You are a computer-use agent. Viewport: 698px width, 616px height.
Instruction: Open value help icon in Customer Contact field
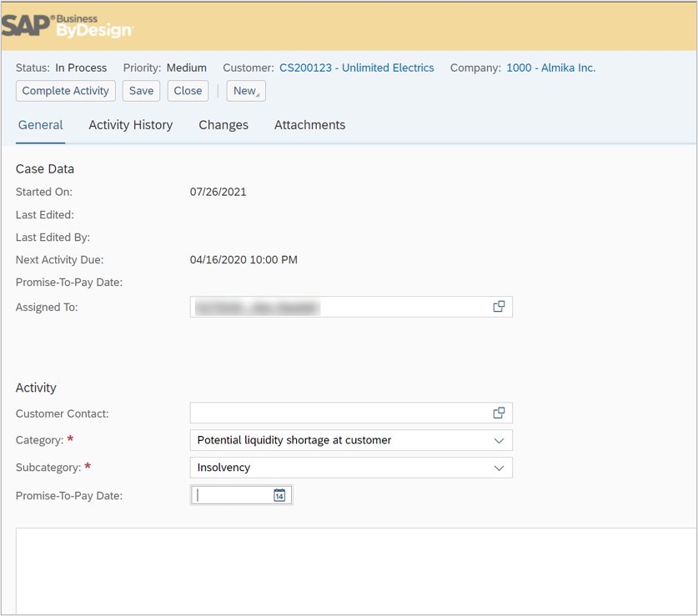point(499,413)
